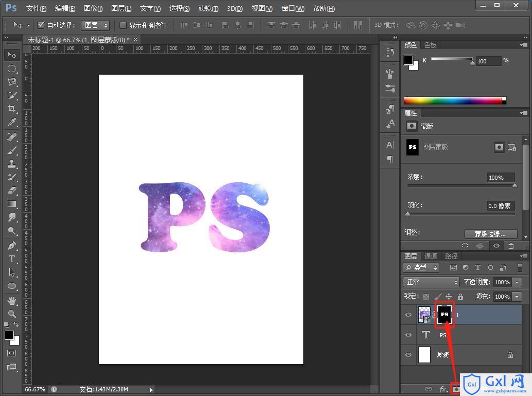Image resolution: width=532 pixels, height=396 pixels.
Task: Toggle Quick Mask mode
Action: (x=11, y=353)
